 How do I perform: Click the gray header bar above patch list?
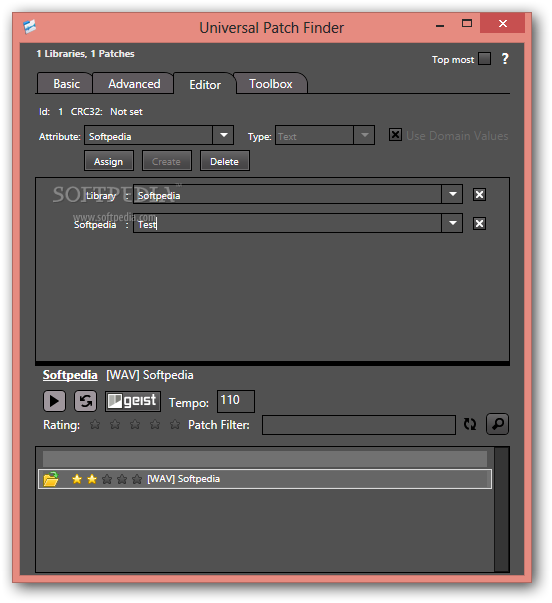coord(265,459)
